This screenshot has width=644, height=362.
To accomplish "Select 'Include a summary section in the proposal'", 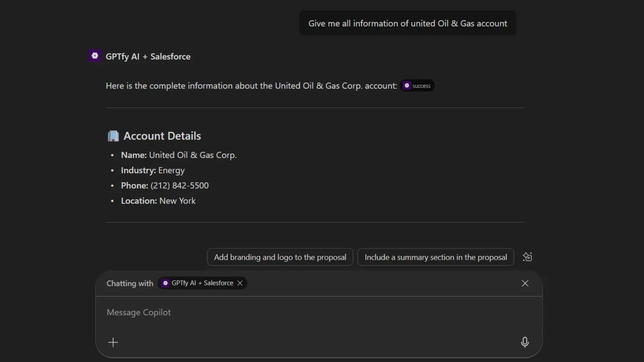I will [436, 257].
